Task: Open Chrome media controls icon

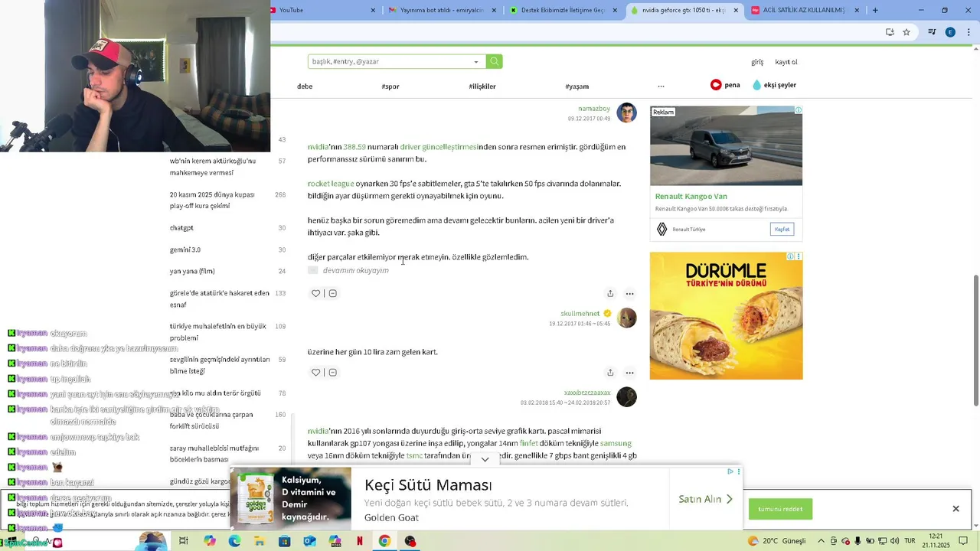Action: pyautogui.click(x=932, y=32)
